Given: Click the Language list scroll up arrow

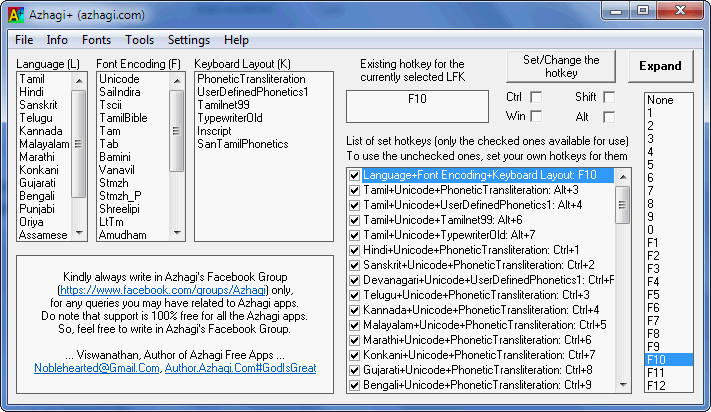Looking at the screenshot, I should coord(79,81).
